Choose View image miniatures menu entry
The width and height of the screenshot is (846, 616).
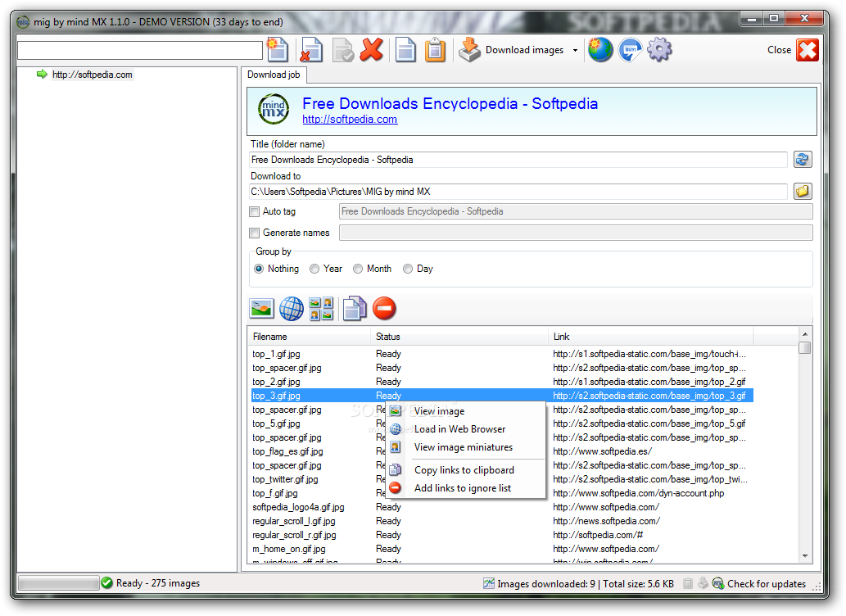[465, 447]
